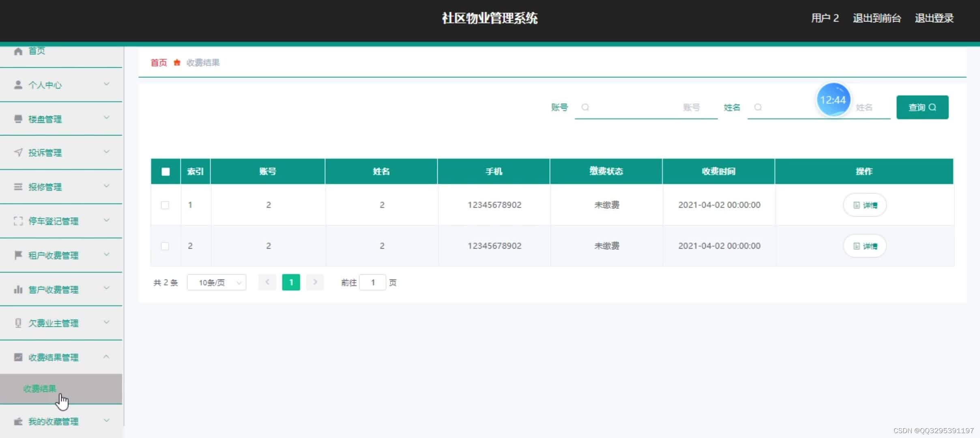
Task: Click the 社区物业管理系统 title
Action: (x=490, y=18)
